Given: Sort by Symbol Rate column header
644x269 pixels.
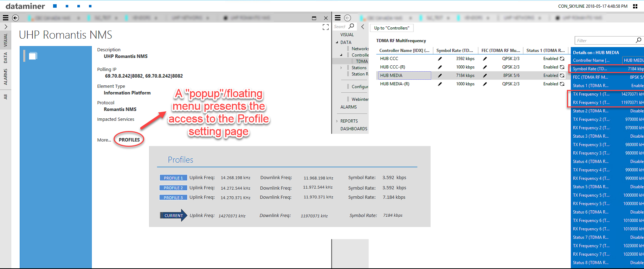Looking at the screenshot, I should [x=455, y=51].
